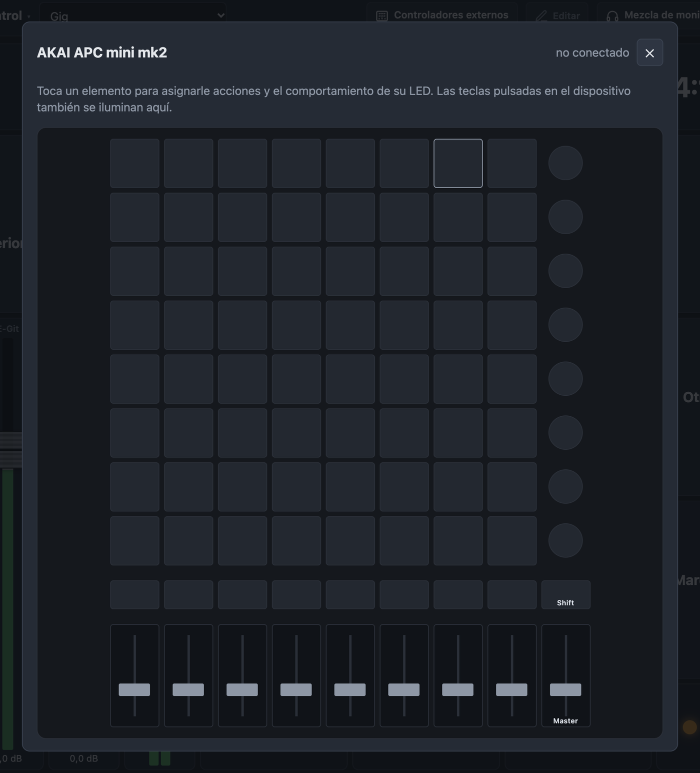This screenshot has width=700, height=773.
Task: Select the third pad in the second row
Action: (242, 218)
